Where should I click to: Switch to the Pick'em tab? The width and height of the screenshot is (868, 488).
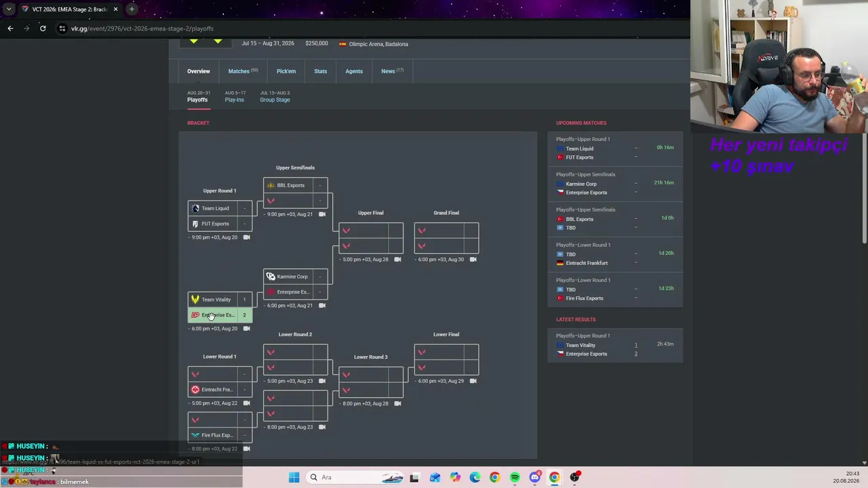286,71
